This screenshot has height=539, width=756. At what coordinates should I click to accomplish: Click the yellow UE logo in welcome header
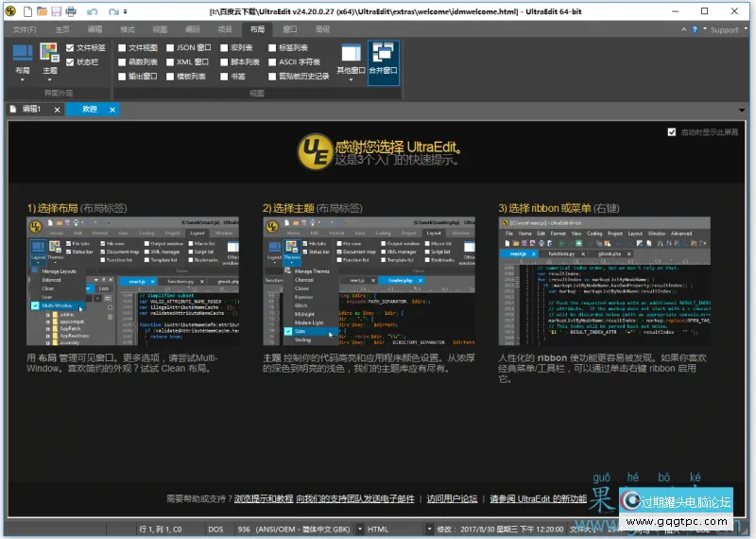click(x=315, y=151)
